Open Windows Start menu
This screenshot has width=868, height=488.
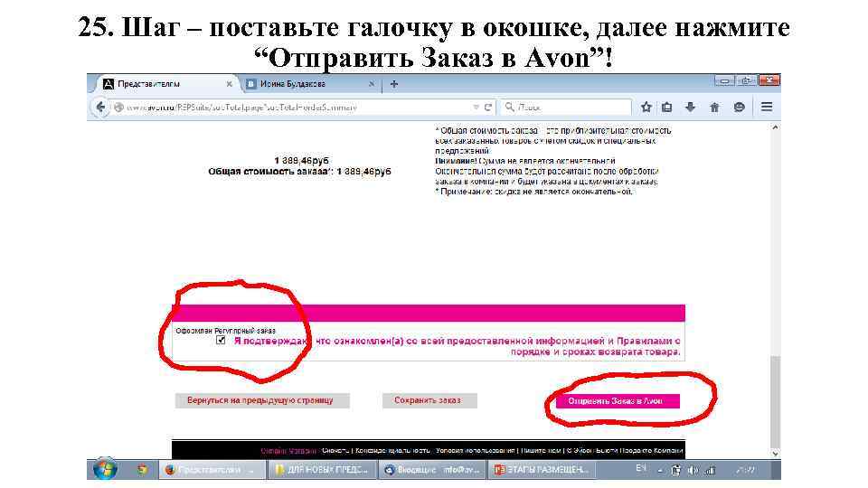[x=105, y=470]
